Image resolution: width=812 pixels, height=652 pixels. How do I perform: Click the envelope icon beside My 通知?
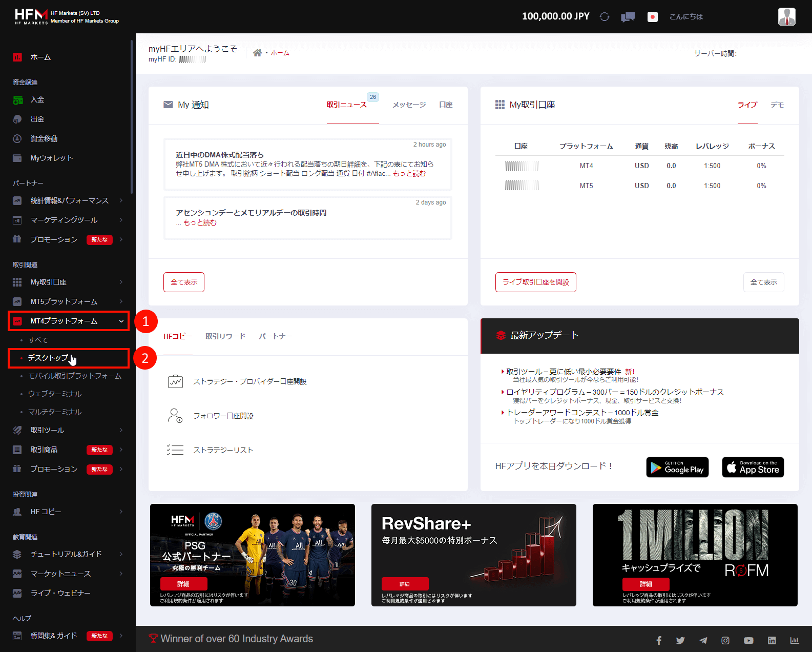tap(168, 105)
